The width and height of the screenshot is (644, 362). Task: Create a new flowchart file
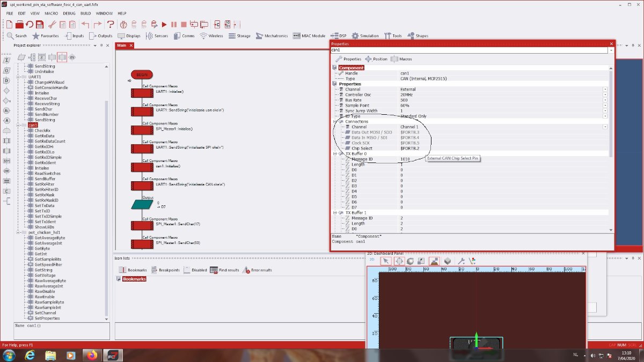coord(10,24)
